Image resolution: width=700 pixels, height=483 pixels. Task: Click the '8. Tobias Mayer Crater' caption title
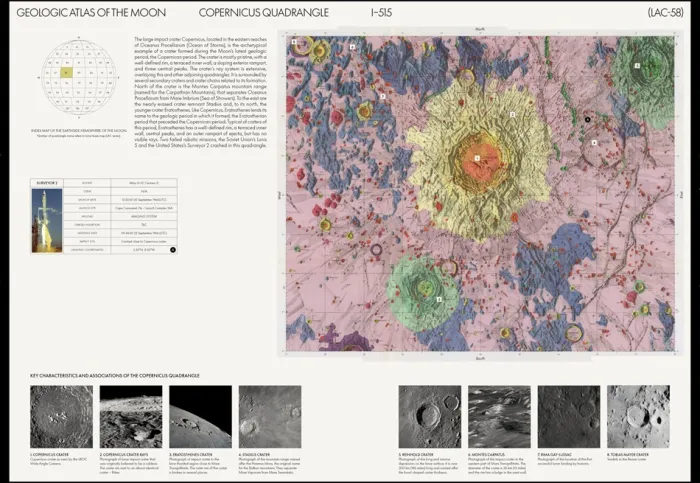pos(628,454)
